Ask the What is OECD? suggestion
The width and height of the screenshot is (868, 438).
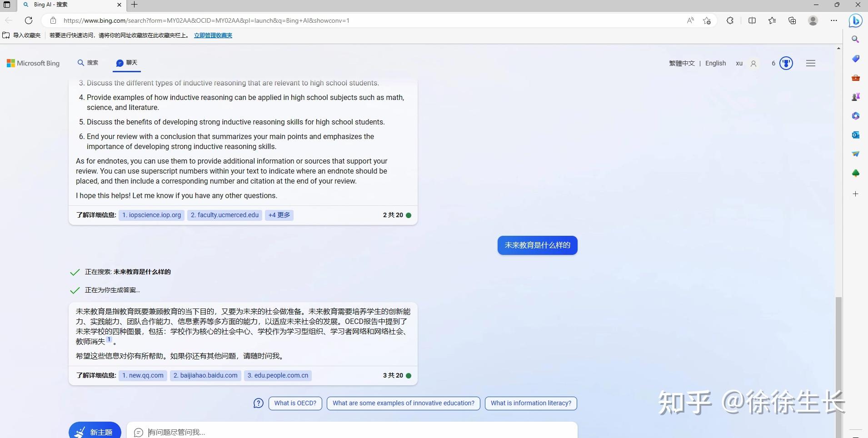coord(295,403)
